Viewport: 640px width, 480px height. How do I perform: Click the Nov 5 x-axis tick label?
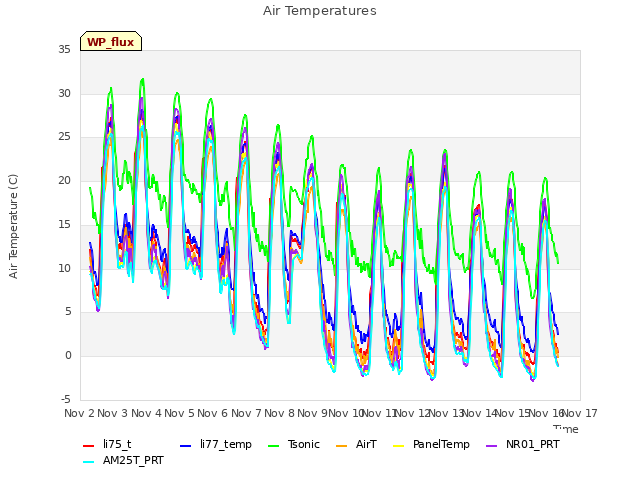coord(179,413)
